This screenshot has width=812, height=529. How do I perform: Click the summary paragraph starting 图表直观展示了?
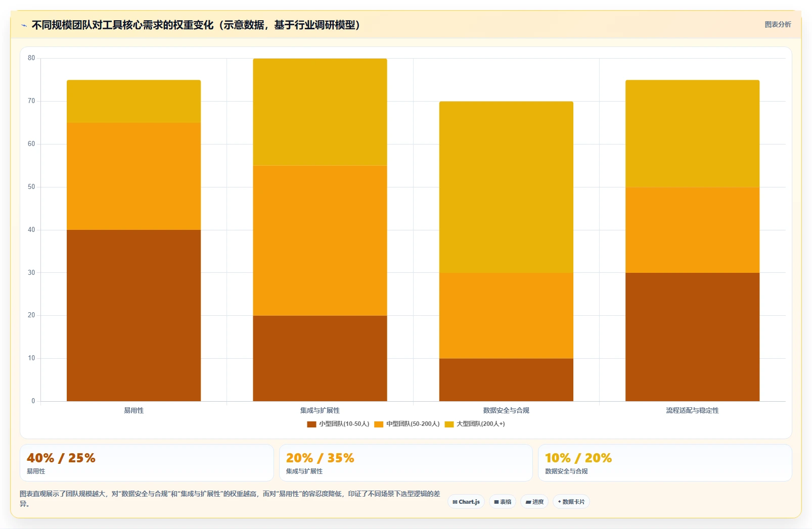point(230,499)
